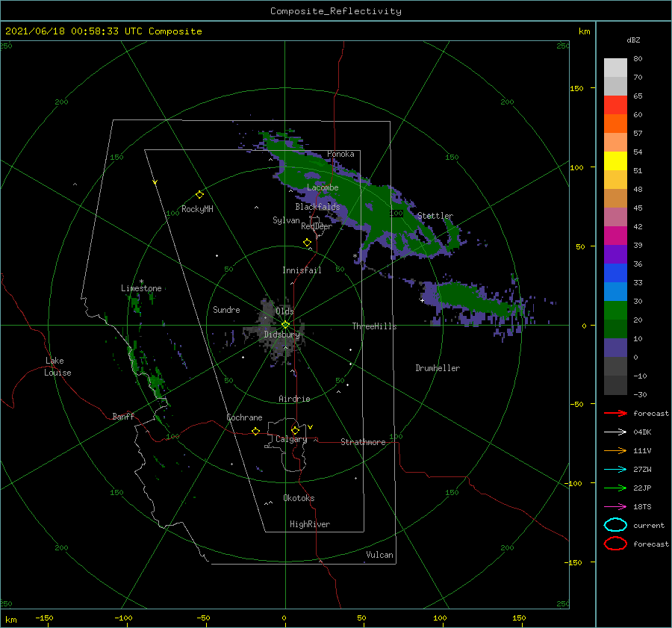Click the yellow V marker northwest of RockyMH
Screen dimensions: 672x628
pyautogui.click(x=155, y=182)
